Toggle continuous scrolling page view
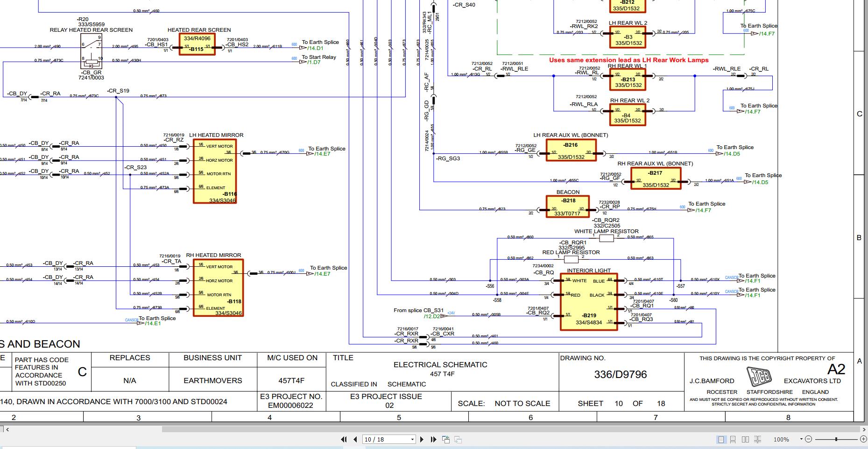868x449 pixels. 733,439
